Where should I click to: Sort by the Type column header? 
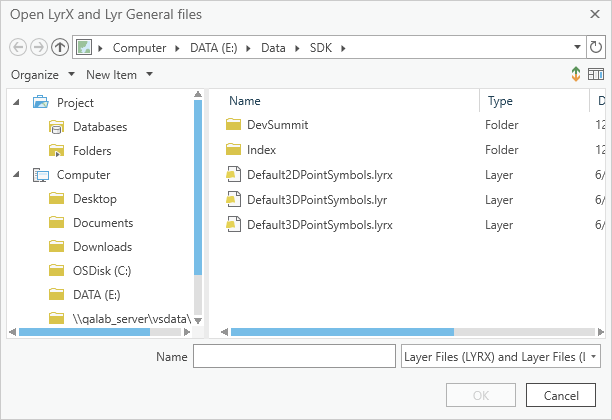500,101
